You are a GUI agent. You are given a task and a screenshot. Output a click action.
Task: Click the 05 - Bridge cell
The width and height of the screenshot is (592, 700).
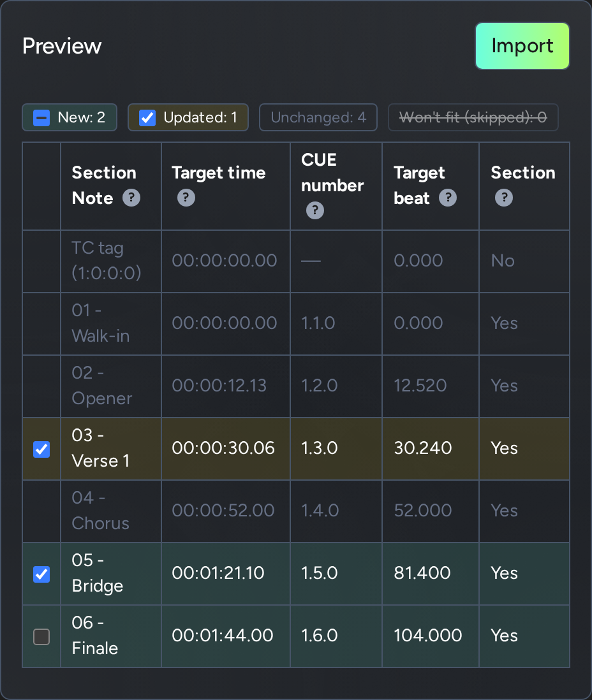click(x=111, y=574)
